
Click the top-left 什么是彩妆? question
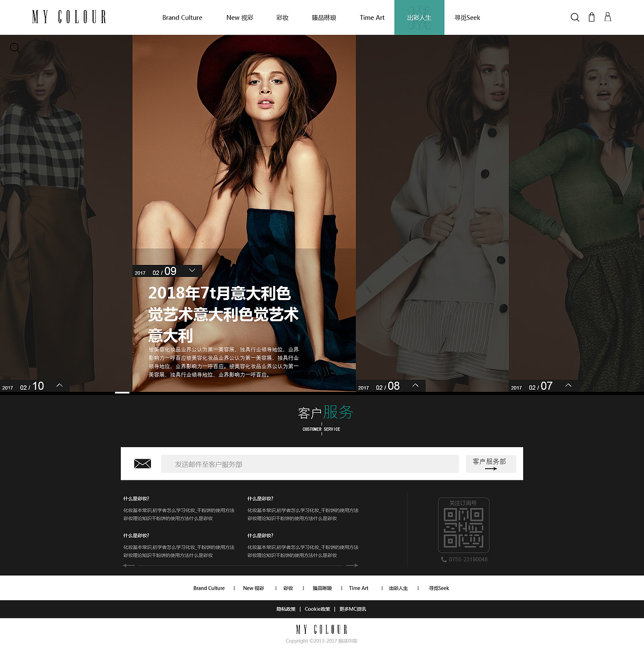136,498
